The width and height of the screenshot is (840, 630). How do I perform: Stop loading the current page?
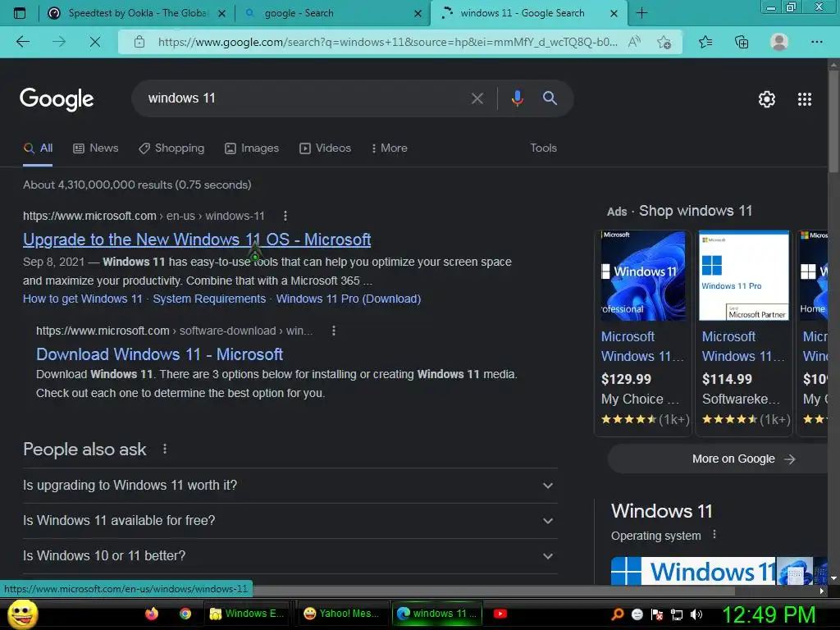(x=95, y=42)
